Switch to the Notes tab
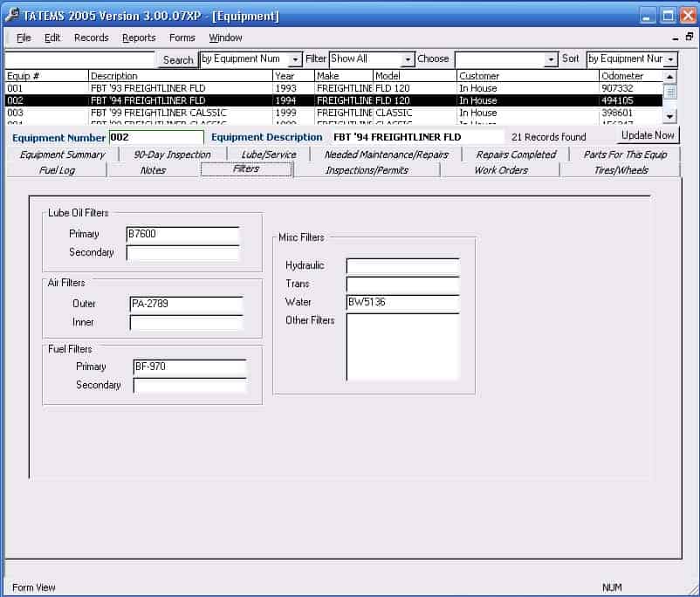This screenshot has width=700, height=597. (x=153, y=170)
